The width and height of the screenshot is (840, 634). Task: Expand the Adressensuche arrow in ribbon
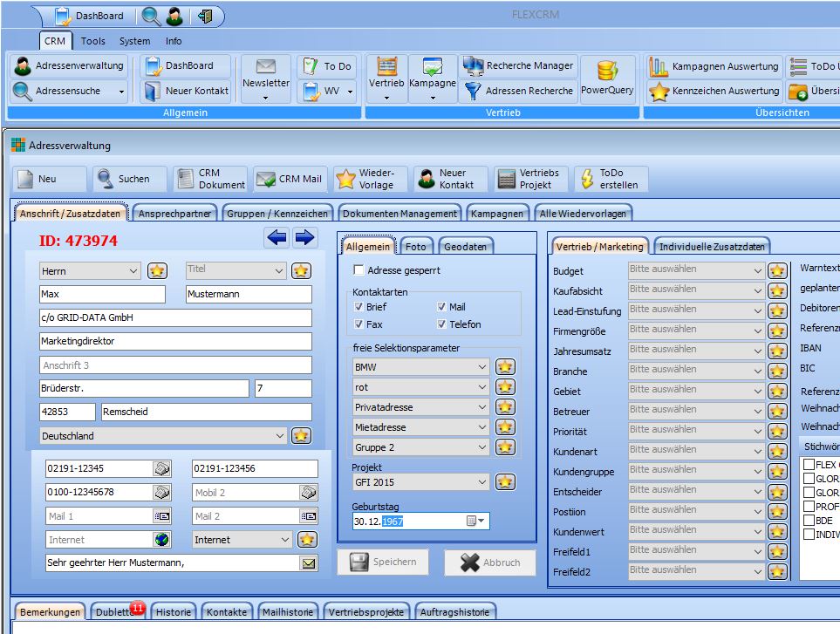pos(121,92)
